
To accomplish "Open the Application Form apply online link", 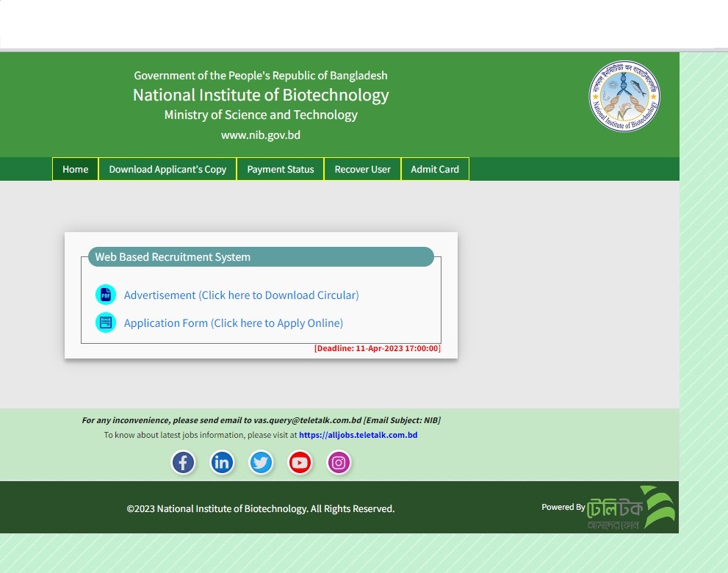I will 233,322.
